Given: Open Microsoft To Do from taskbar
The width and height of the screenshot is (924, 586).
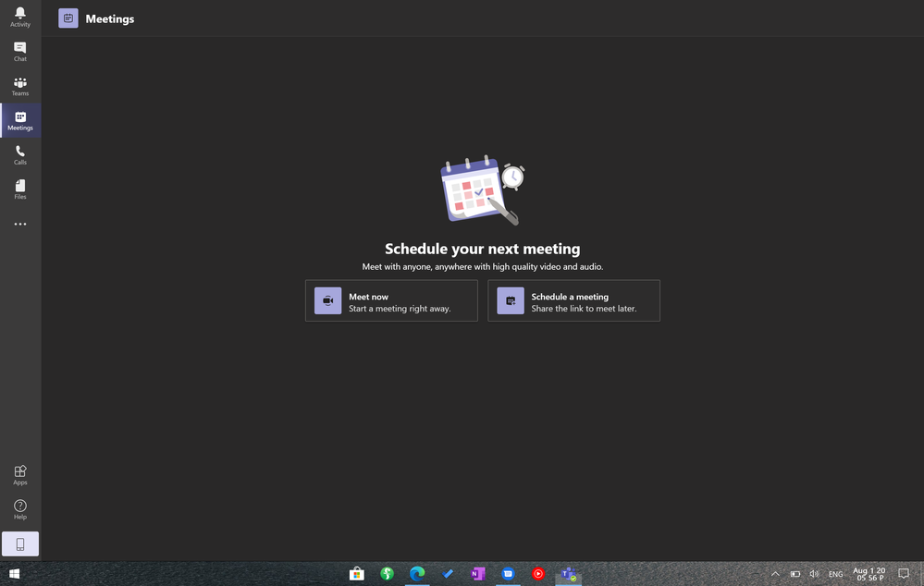Looking at the screenshot, I should (x=448, y=574).
